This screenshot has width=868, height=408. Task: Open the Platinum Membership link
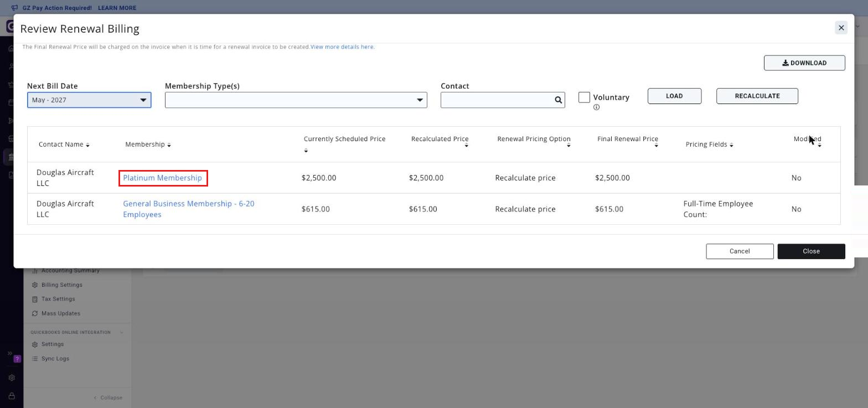[x=163, y=178]
